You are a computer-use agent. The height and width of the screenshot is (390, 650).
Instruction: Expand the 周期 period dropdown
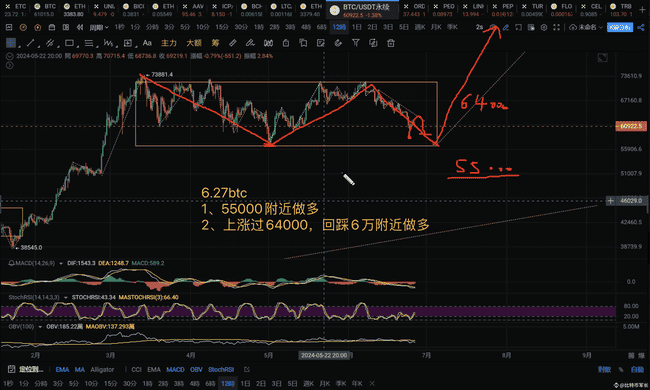[99, 27]
